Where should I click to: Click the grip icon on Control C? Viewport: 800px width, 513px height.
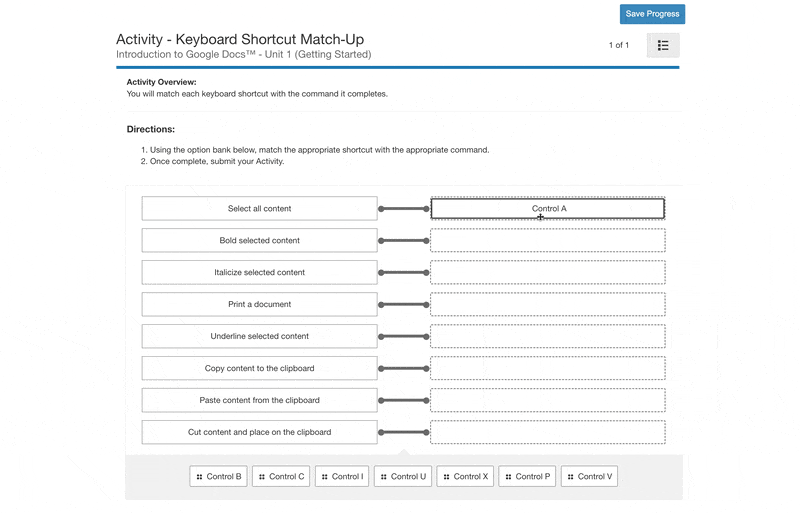[x=262, y=477]
